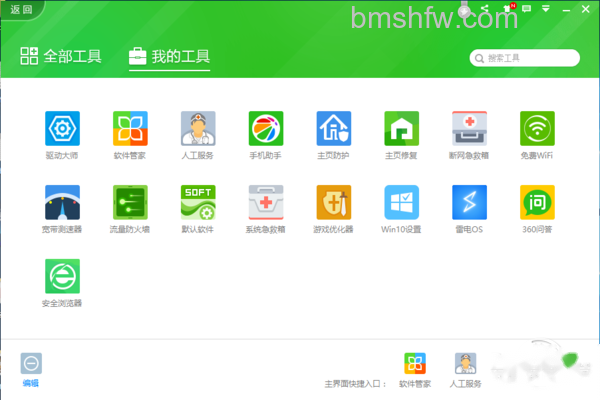Launch 系统急救箱 system rescue kit

click(x=266, y=202)
